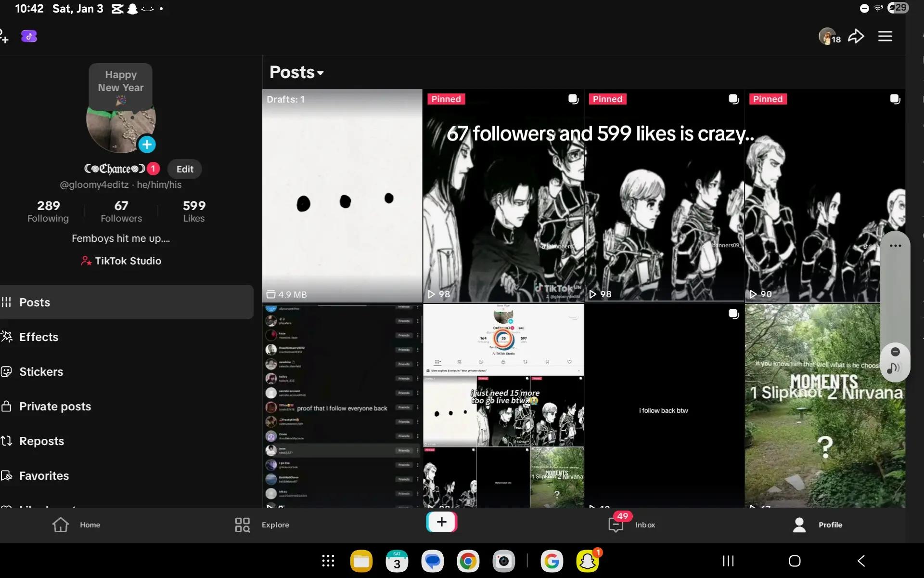View the 599 Likes total
The image size is (924, 578).
point(194,211)
